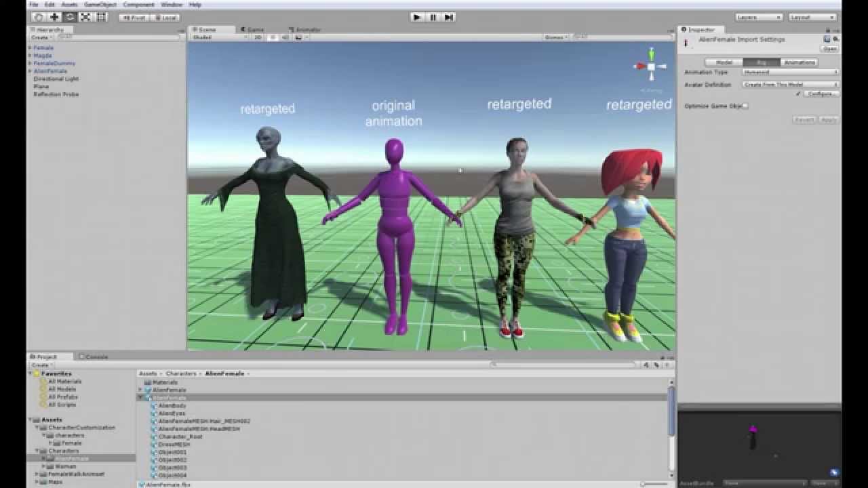The height and width of the screenshot is (488, 868).
Task: Expand the FemaleDummy object in Hierarchy
Action: [x=30, y=63]
